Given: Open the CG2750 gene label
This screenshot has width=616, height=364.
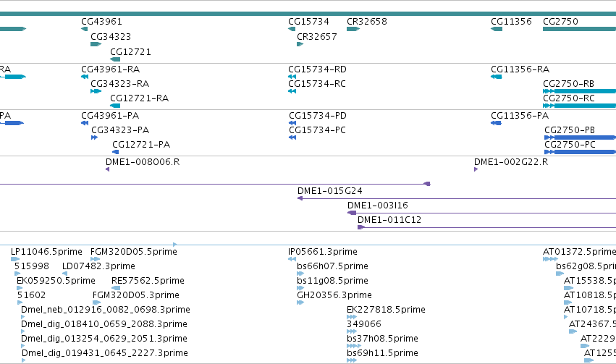Looking at the screenshot, I should 560,22.
